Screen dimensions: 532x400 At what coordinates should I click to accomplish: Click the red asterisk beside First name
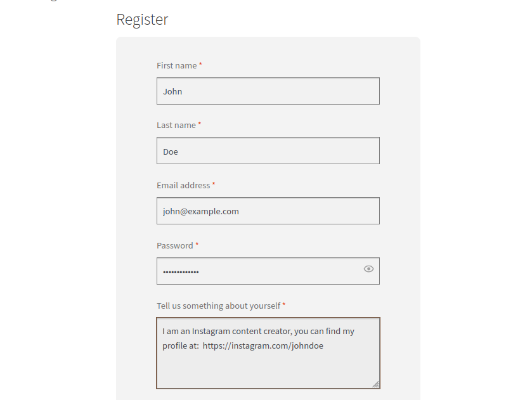click(x=200, y=64)
